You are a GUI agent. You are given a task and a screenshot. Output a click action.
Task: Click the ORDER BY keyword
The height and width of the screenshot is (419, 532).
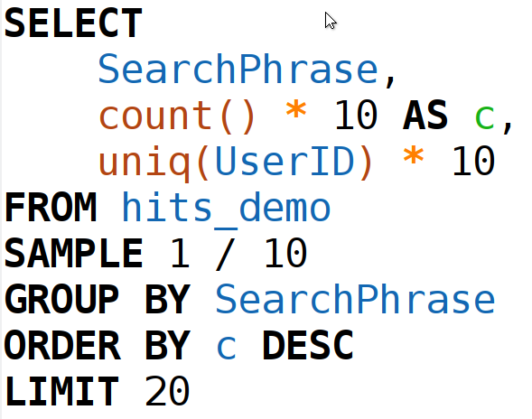pos(97,345)
